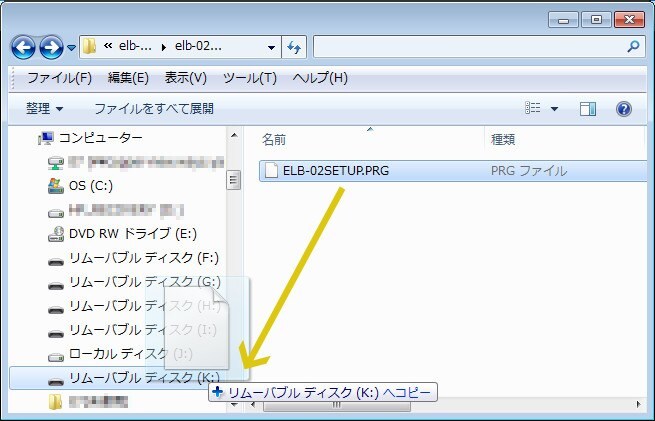Click the search magnifier icon

[633, 47]
